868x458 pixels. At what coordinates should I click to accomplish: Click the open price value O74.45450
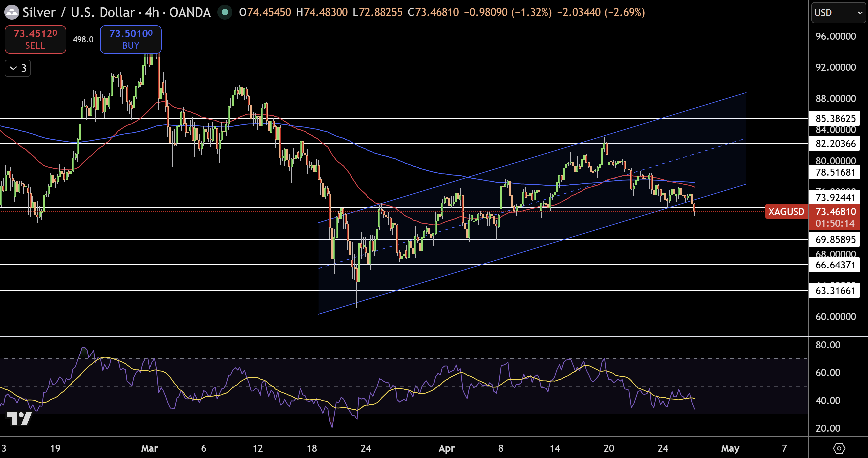pos(265,12)
